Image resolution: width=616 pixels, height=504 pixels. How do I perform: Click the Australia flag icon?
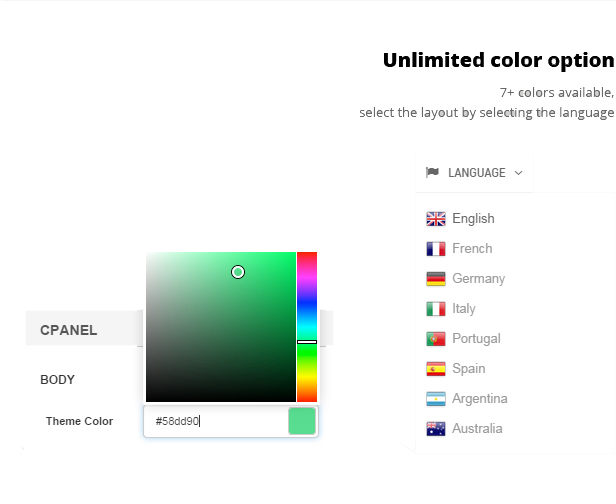[x=436, y=429]
